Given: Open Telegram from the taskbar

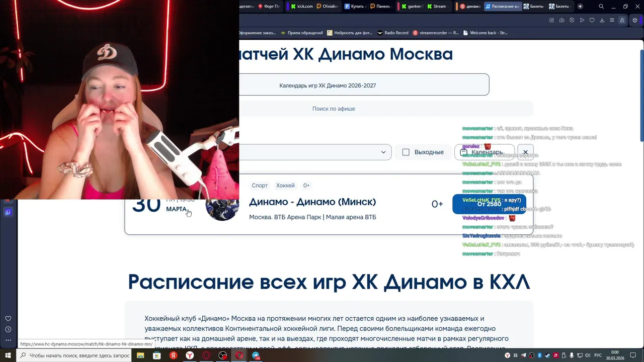Looking at the screenshot, I should [256, 355].
